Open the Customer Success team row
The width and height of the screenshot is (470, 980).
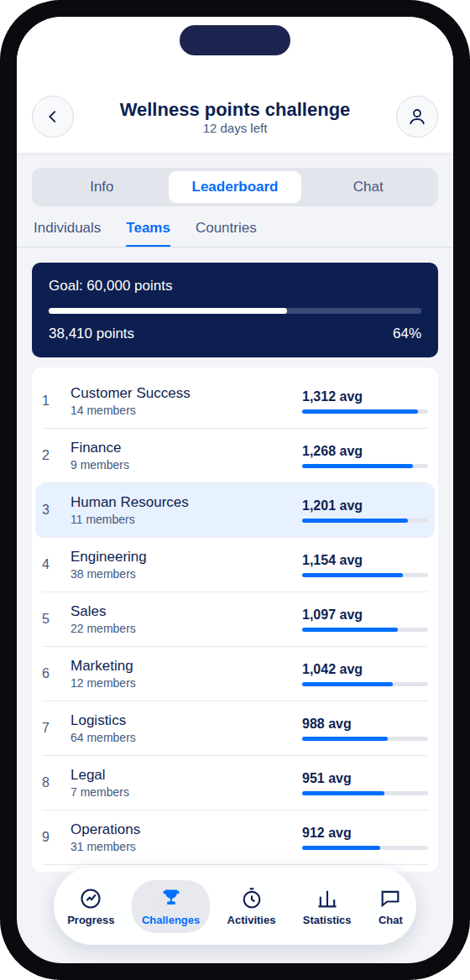tap(235, 401)
